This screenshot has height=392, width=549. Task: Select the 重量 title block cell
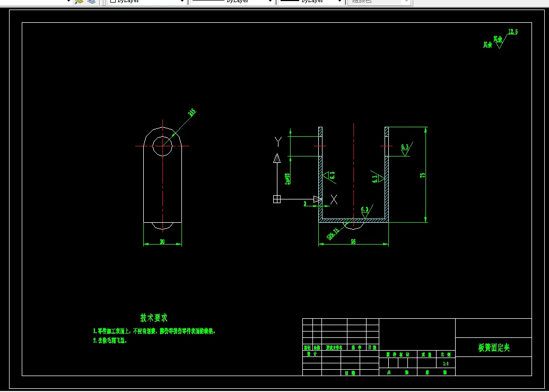coord(427,354)
